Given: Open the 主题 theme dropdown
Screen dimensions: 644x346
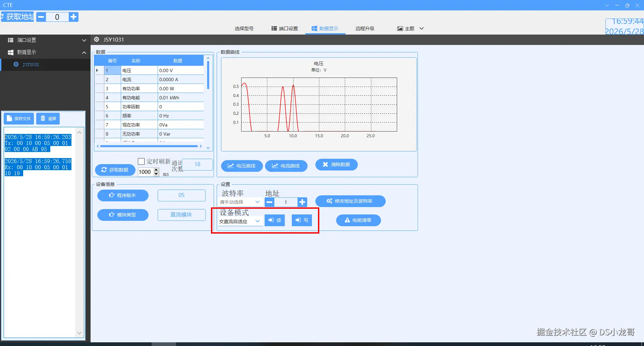Looking at the screenshot, I should (411, 29).
